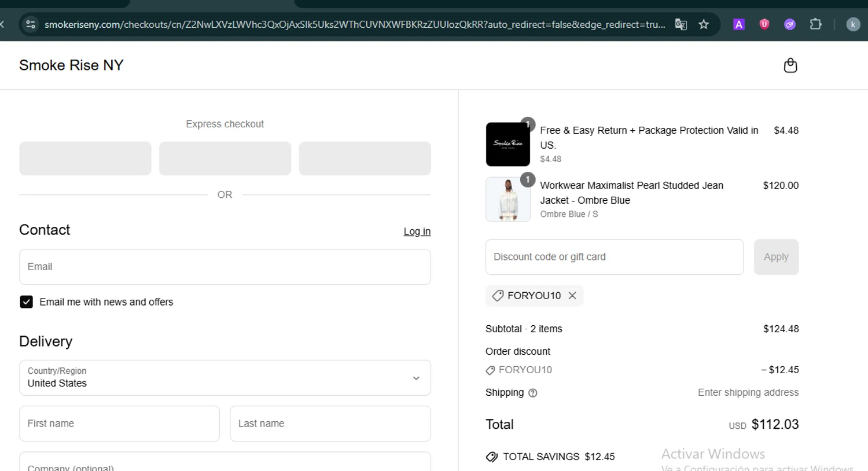Viewport: 868px width, 471px height.
Task: Focus the Company (optional) field
Action: coord(225,462)
